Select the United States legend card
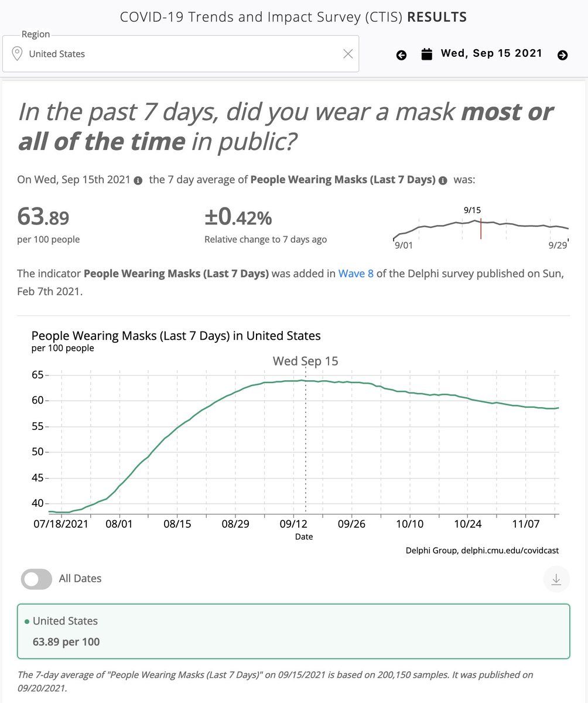This screenshot has width=588, height=703. [x=293, y=632]
